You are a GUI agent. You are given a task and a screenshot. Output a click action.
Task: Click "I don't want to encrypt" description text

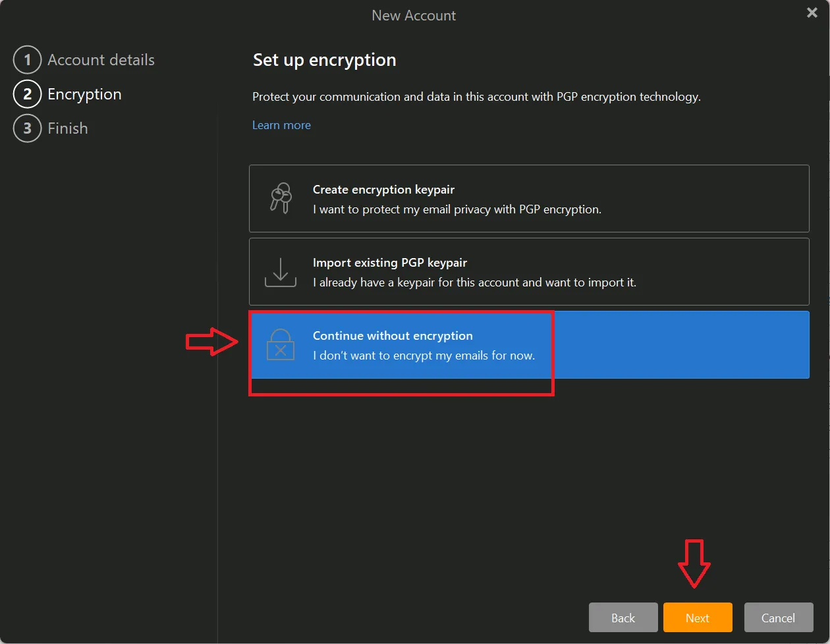pos(424,356)
